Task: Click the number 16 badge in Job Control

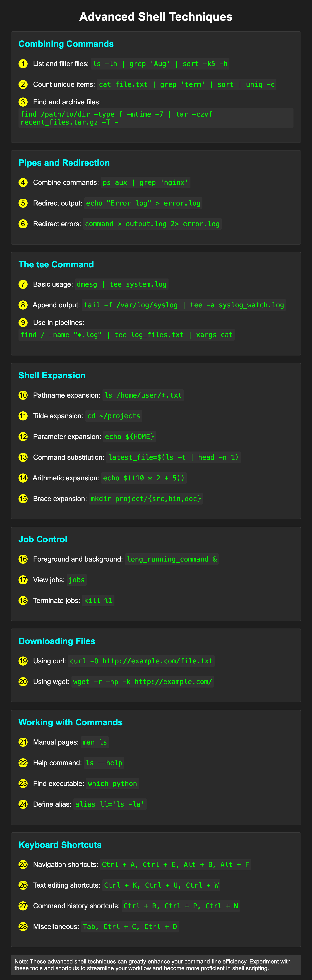Action: coord(23,559)
